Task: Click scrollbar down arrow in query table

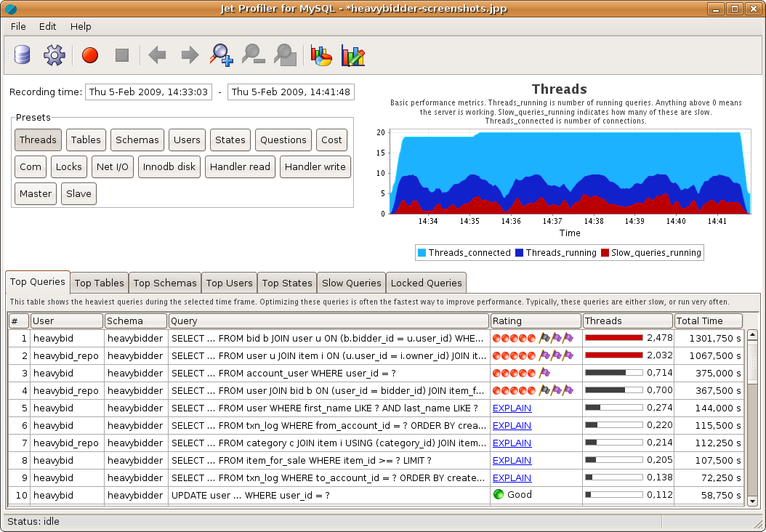Action: (x=752, y=501)
